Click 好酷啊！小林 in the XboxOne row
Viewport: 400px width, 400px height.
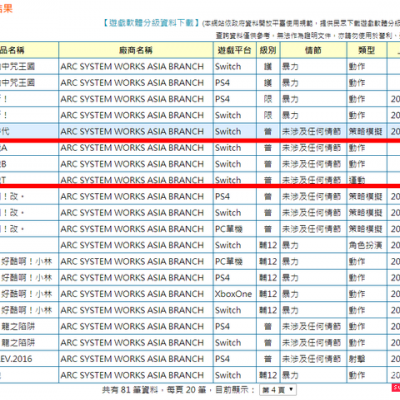27,294
